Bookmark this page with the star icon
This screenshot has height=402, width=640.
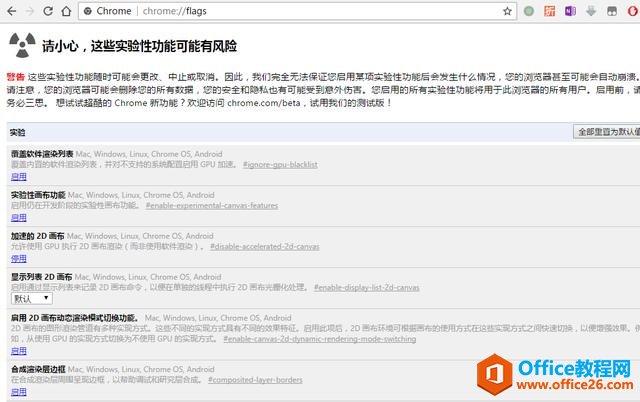point(507,11)
